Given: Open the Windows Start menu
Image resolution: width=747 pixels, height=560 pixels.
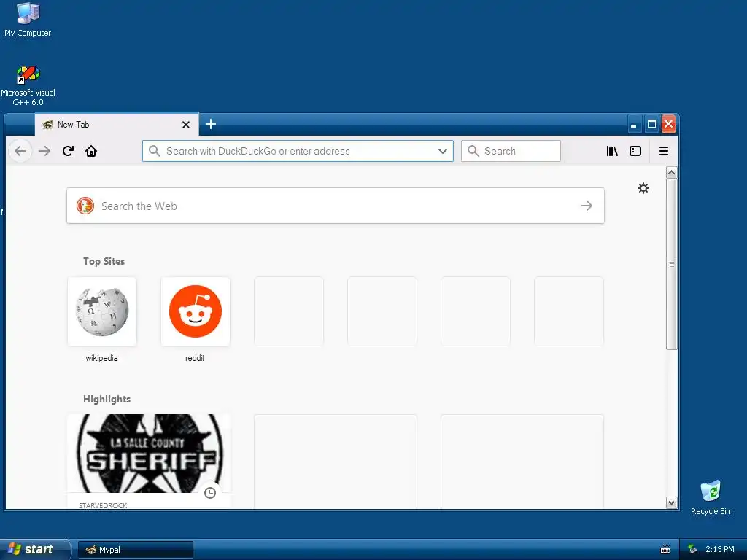Looking at the screenshot, I should [34, 550].
